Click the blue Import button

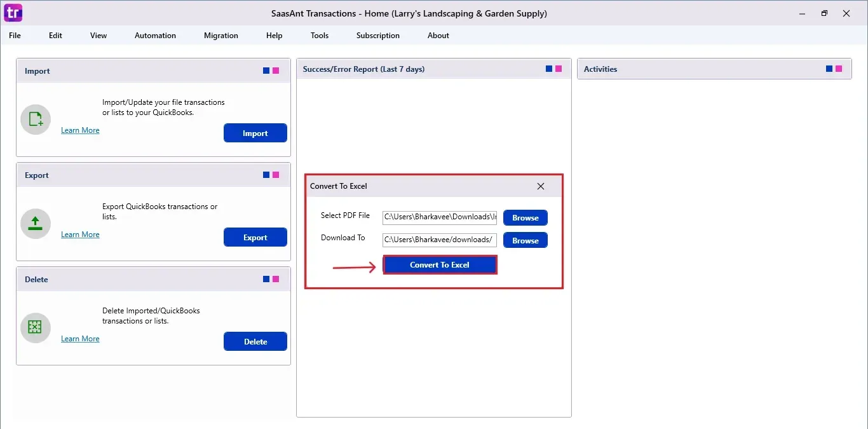[x=255, y=133]
